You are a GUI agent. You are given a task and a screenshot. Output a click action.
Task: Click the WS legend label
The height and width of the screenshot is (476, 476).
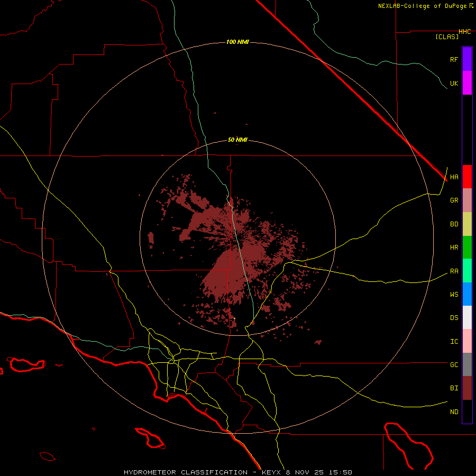coord(454,295)
